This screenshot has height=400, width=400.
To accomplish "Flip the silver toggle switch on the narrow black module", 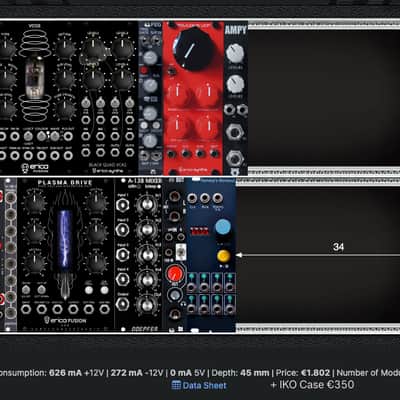I will (180, 252).
